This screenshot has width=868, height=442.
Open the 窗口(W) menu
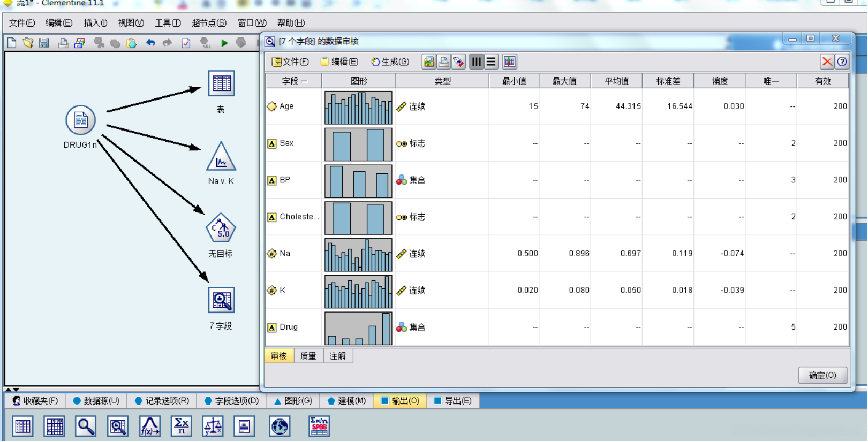252,23
